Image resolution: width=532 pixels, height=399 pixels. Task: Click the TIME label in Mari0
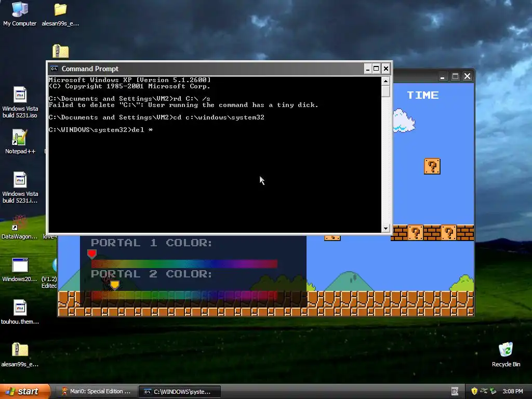click(x=423, y=95)
